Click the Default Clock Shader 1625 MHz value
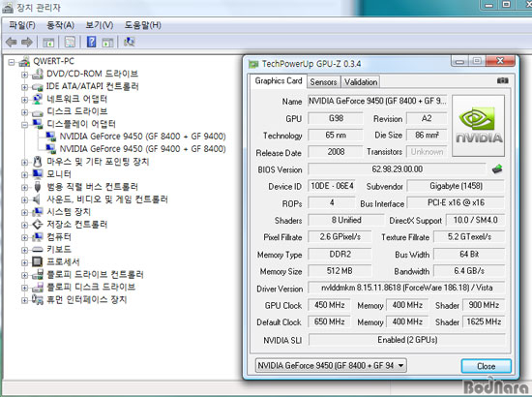532x397 pixels. click(x=484, y=321)
